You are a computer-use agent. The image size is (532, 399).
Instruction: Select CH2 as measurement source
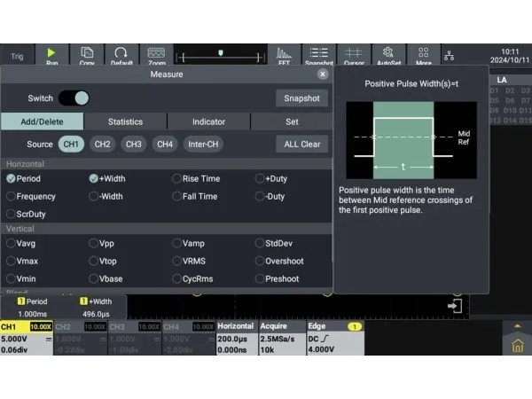click(103, 144)
